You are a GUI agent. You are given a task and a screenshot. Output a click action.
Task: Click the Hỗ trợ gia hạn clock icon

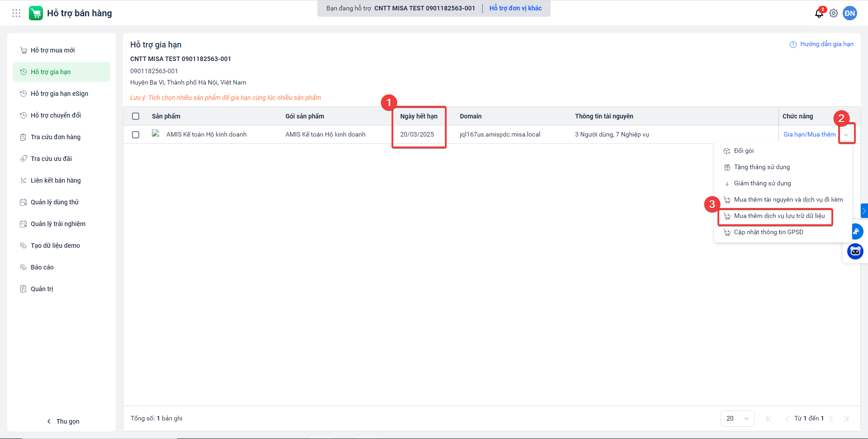click(24, 72)
